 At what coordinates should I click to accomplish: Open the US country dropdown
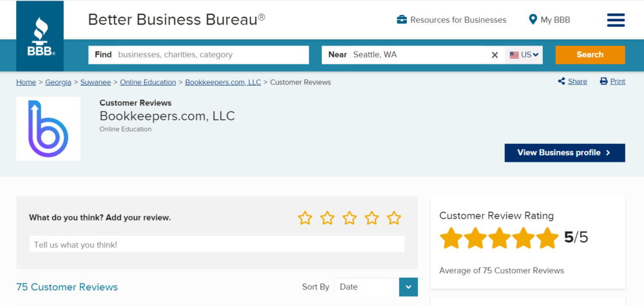pyautogui.click(x=524, y=55)
